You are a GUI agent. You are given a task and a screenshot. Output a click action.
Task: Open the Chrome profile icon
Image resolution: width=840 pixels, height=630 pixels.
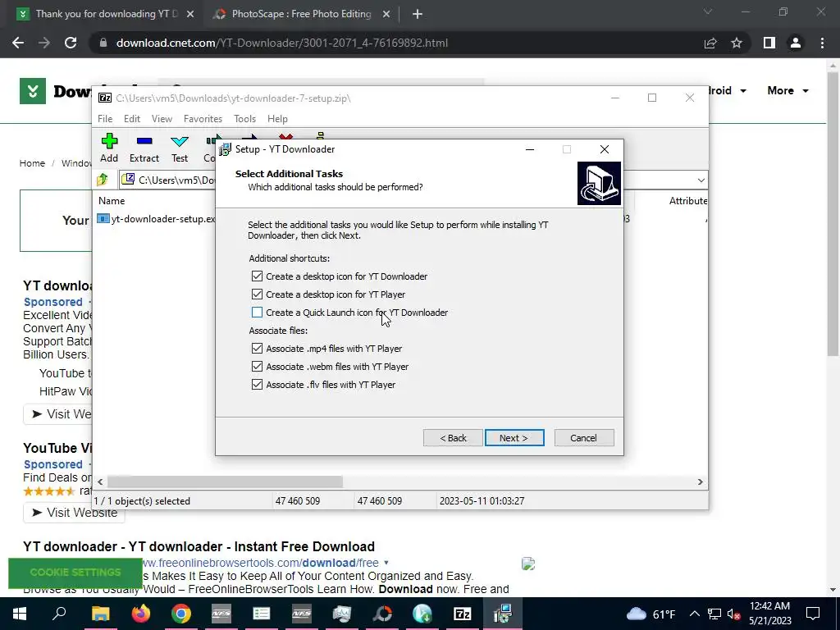click(796, 43)
